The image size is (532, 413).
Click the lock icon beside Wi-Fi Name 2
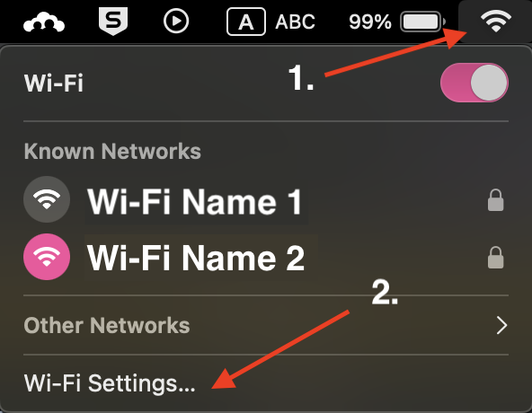(495, 258)
